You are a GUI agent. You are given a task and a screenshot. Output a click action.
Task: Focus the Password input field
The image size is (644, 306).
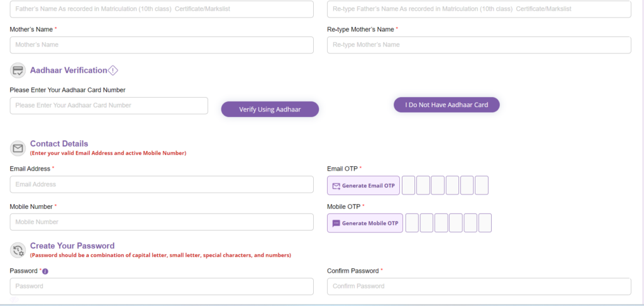[x=162, y=286]
